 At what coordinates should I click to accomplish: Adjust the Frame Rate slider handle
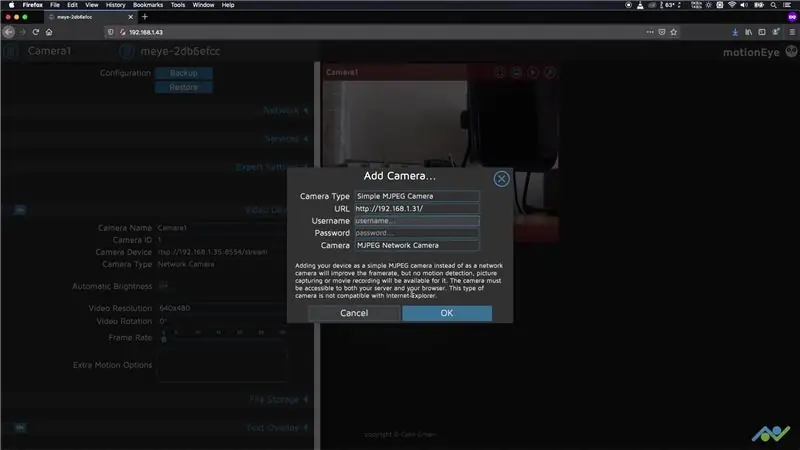(164, 339)
